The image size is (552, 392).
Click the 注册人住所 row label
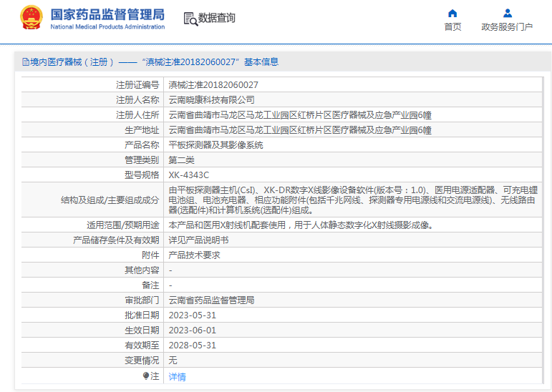[137, 115]
